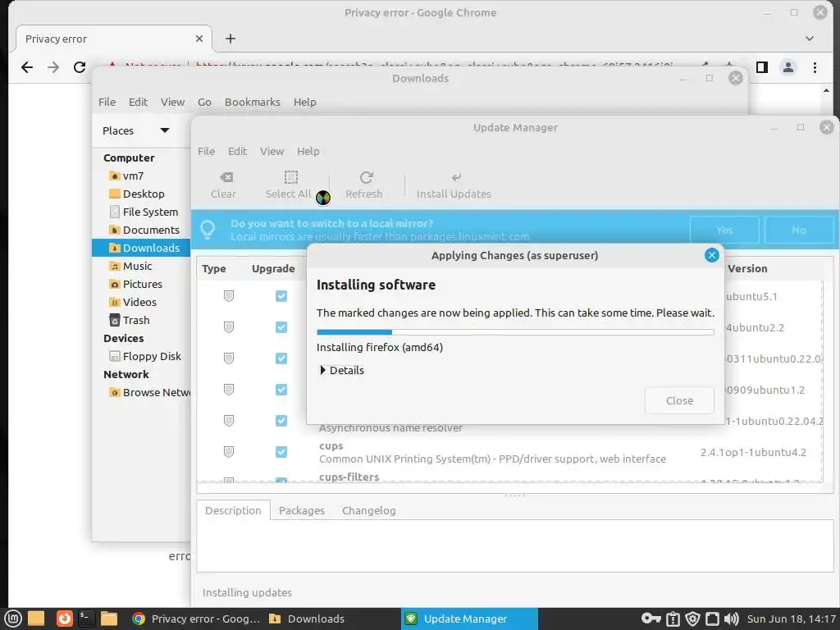Click the Select All toolbar icon
Screen dimensions: 840x630
pos(288,185)
